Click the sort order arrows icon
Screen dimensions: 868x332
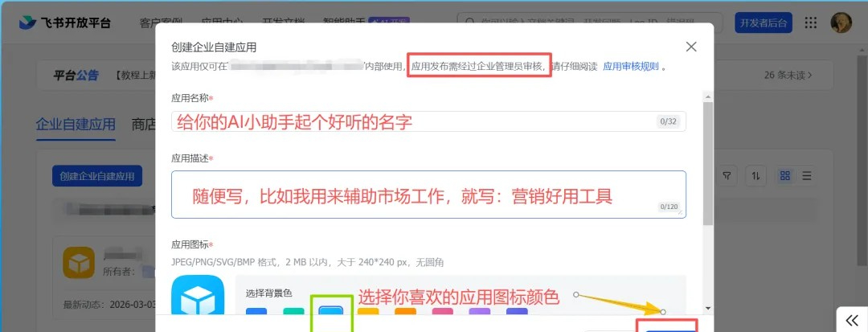pos(755,176)
